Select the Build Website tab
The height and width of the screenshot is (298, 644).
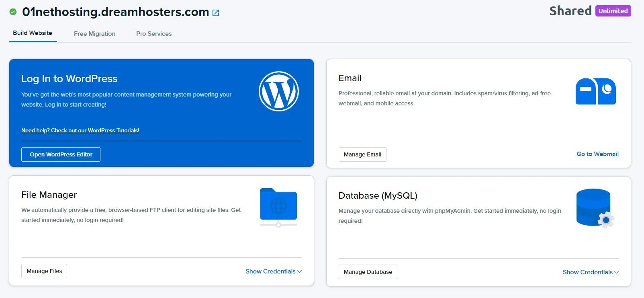(x=33, y=33)
